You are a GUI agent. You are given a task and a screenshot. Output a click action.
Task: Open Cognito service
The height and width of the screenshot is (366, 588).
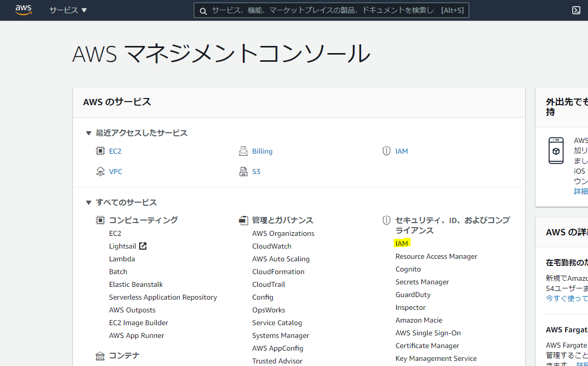click(x=408, y=269)
